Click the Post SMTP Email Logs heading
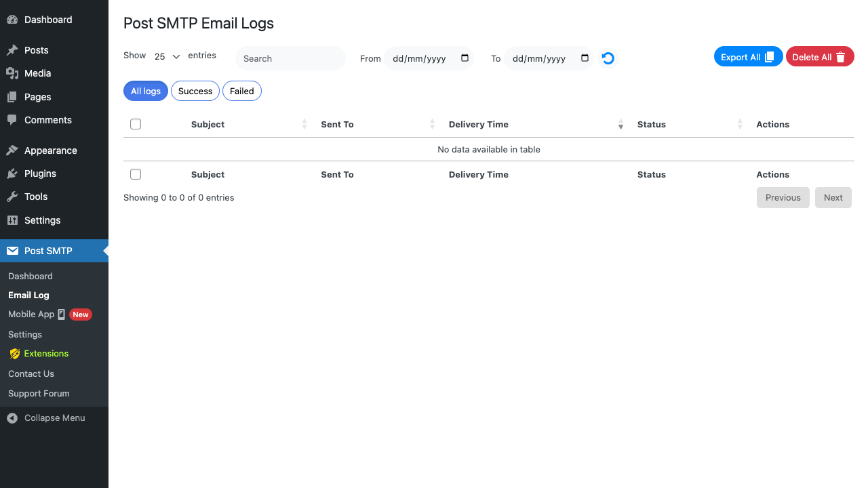868x488 pixels. pos(199,23)
